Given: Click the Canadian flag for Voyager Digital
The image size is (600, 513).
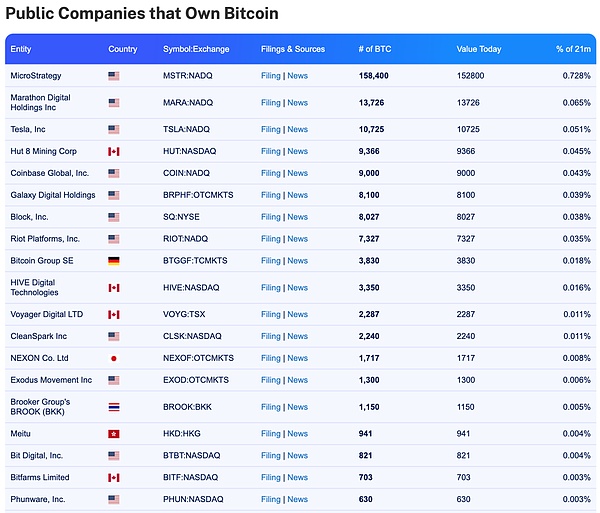Looking at the screenshot, I should tap(113, 315).
